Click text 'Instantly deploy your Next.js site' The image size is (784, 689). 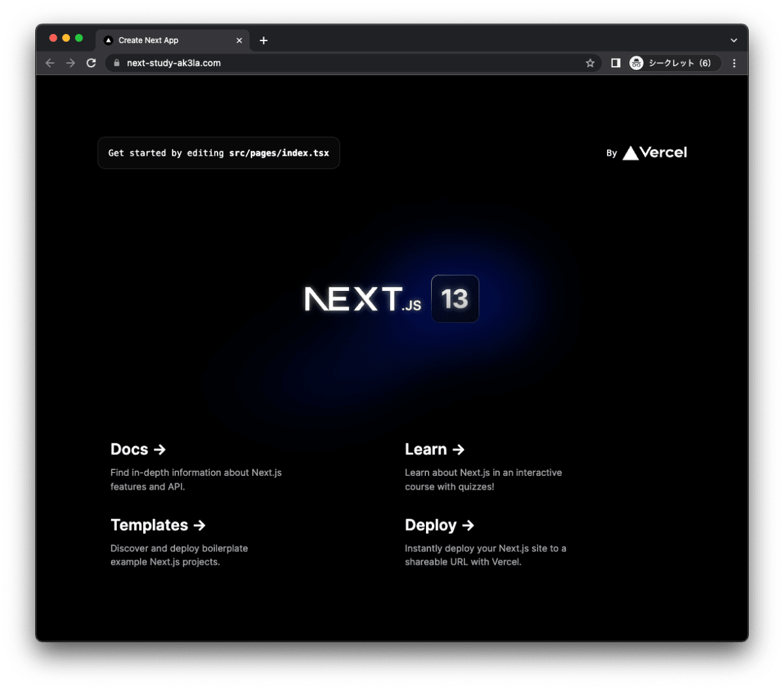pos(477,548)
